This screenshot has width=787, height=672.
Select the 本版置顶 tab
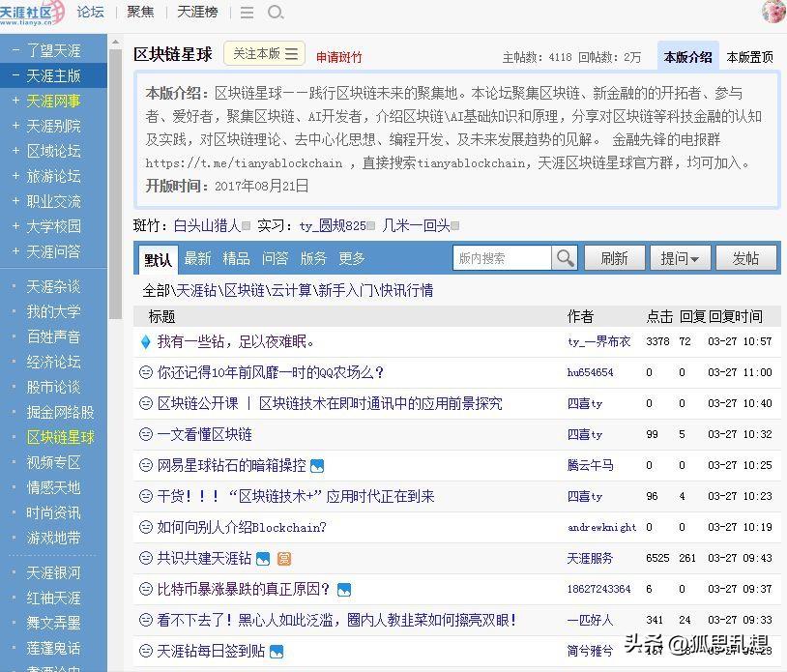pyautogui.click(x=749, y=57)
